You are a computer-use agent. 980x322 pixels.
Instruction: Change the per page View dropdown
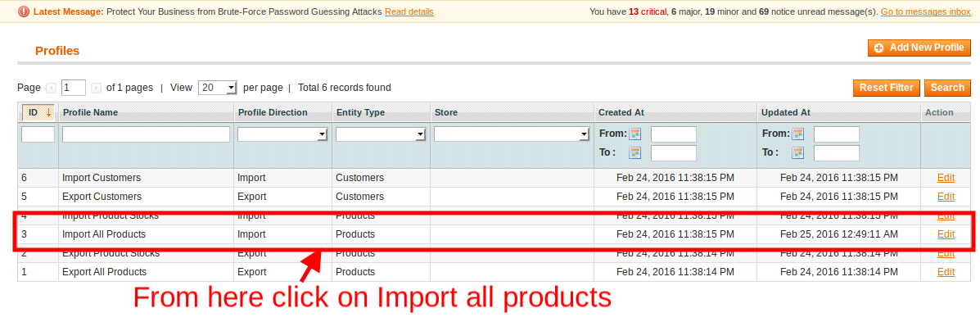point(218,88)
